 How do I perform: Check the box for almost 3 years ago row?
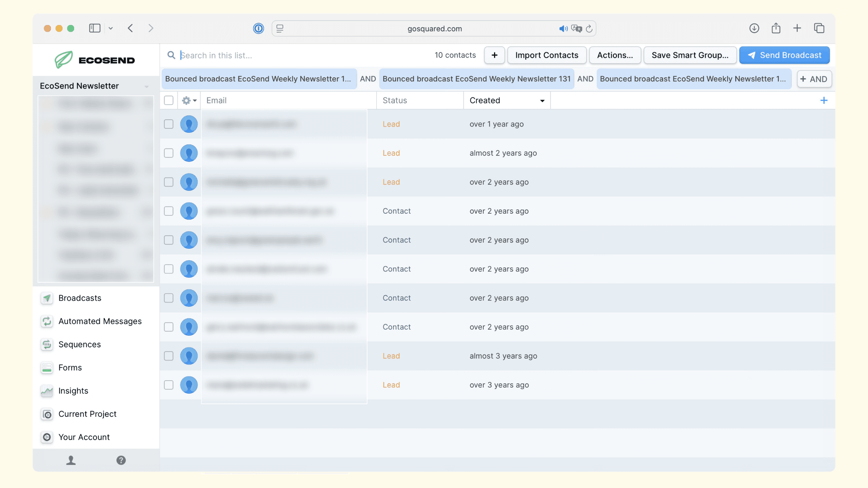(x=169, y=356)
